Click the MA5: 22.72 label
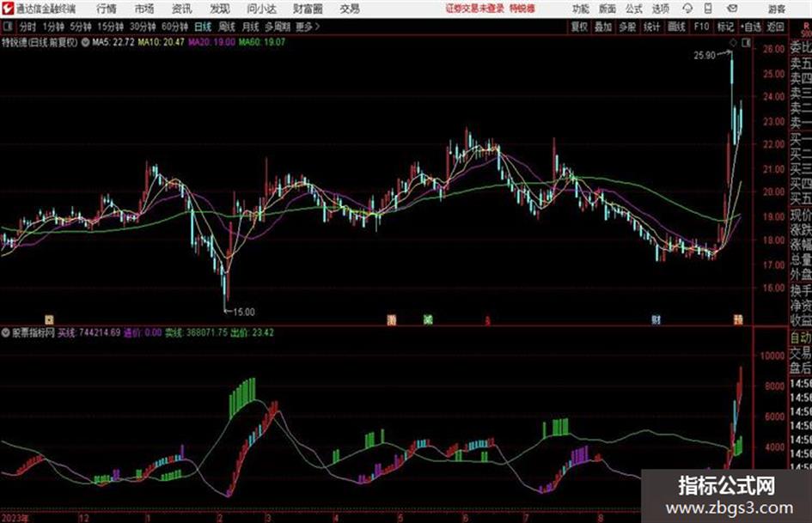Screen dimensions: 812x523 coord(113,42)
